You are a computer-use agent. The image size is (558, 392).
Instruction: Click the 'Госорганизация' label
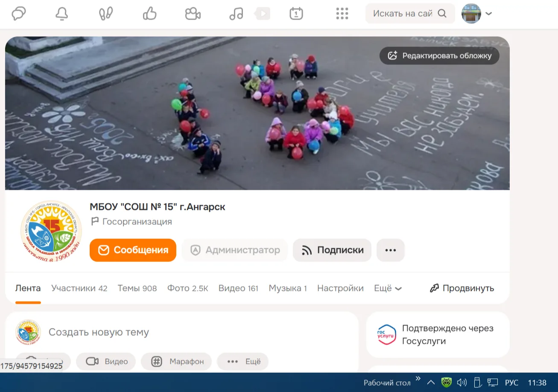pos(131,222)
